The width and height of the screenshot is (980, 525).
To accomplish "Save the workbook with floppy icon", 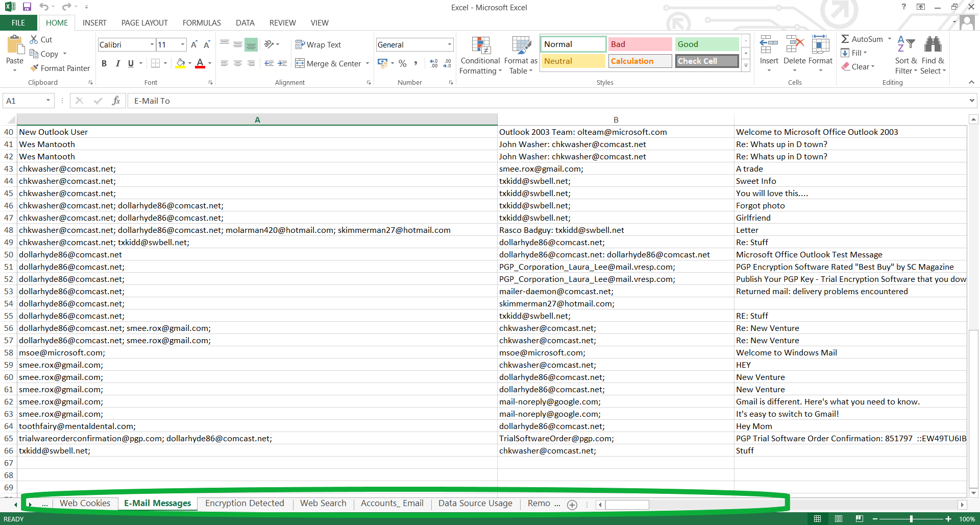I will click(x=27, y=7).
